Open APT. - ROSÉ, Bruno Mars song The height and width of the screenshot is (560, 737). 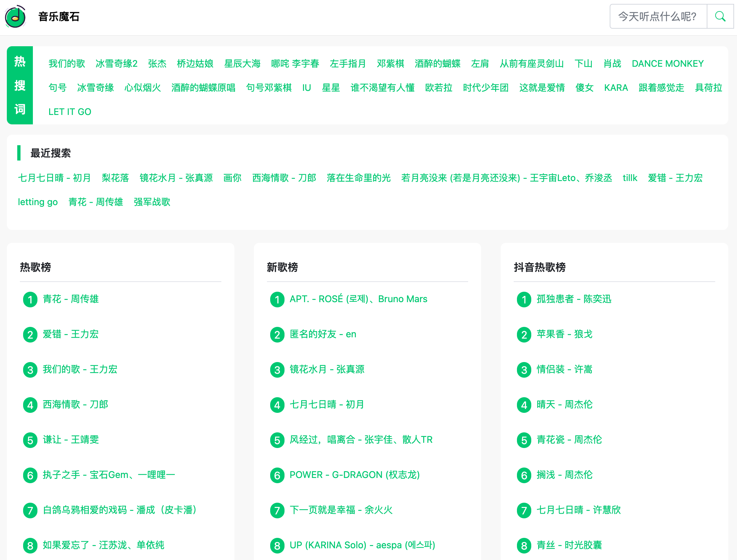click(x=358, y=299)
